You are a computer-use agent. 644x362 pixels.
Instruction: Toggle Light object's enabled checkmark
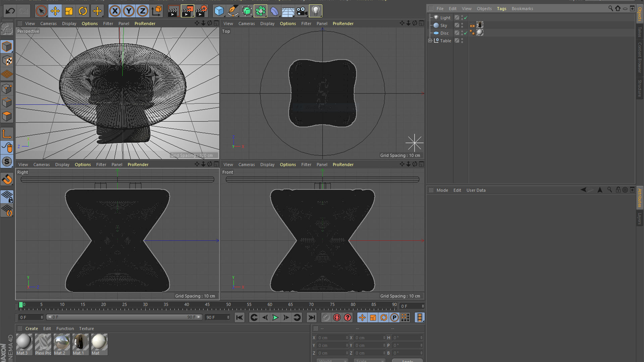[x=466, y=18]
